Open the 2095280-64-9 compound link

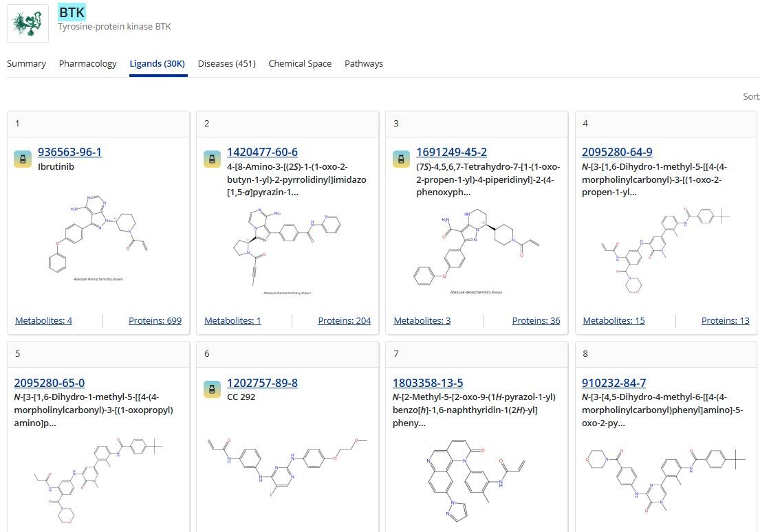pyautogui.click(x=617, y=152)
